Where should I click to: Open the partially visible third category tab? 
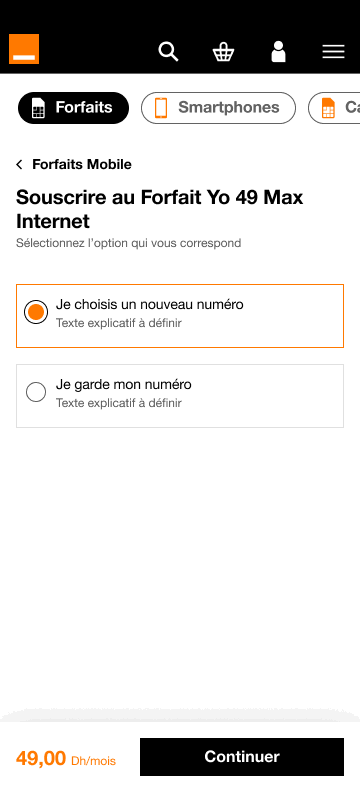tap(334, 108)
